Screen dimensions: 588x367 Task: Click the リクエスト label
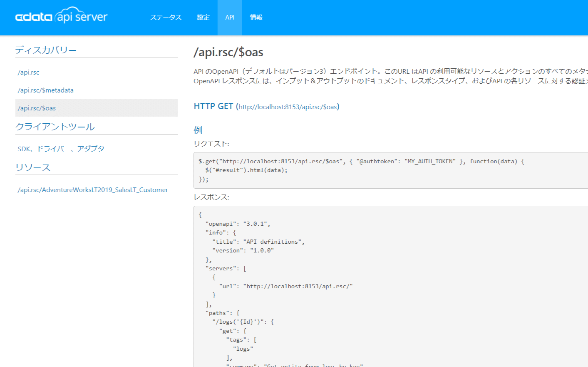coord(211,144)
